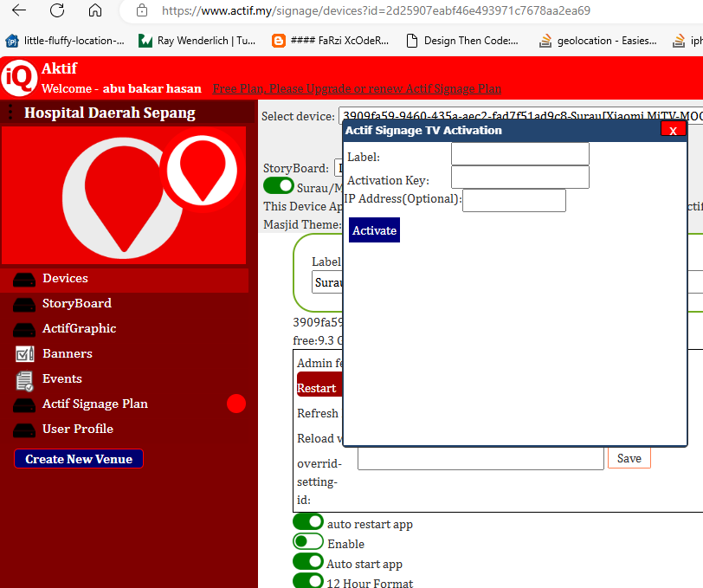Click the venue location pin image
Viewport: 703px width, 588px height.
(x=124, y=195)
